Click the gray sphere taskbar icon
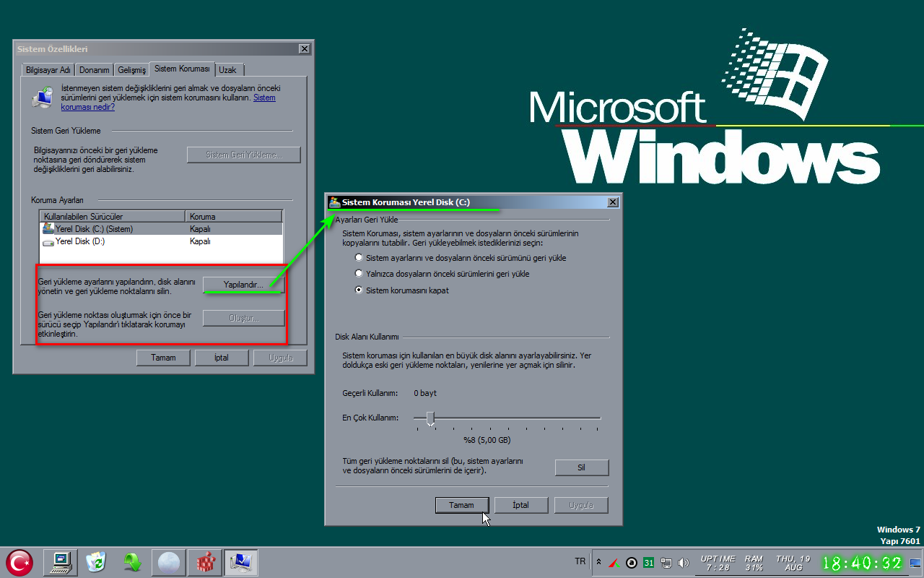Screen dimensions: 924x578 click(x=168, y=562)
